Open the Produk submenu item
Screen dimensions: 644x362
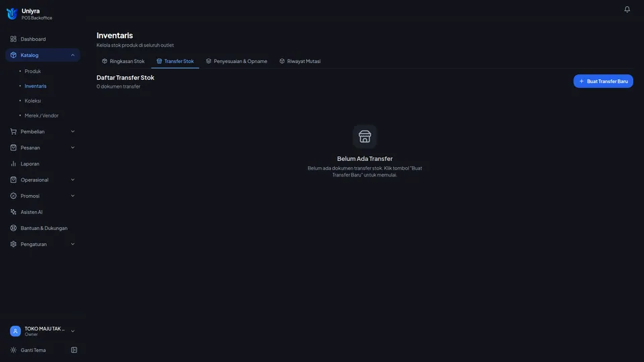(x=32, y=72)
